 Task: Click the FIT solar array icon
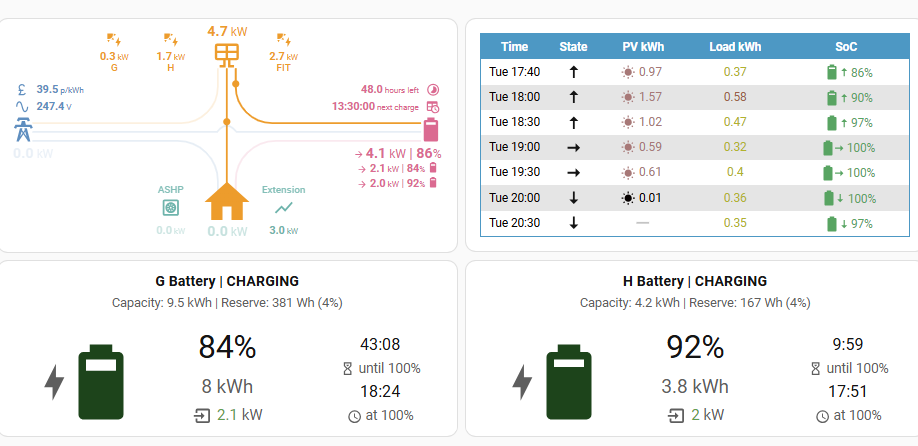pyautogui.click(x=284, y=41)
